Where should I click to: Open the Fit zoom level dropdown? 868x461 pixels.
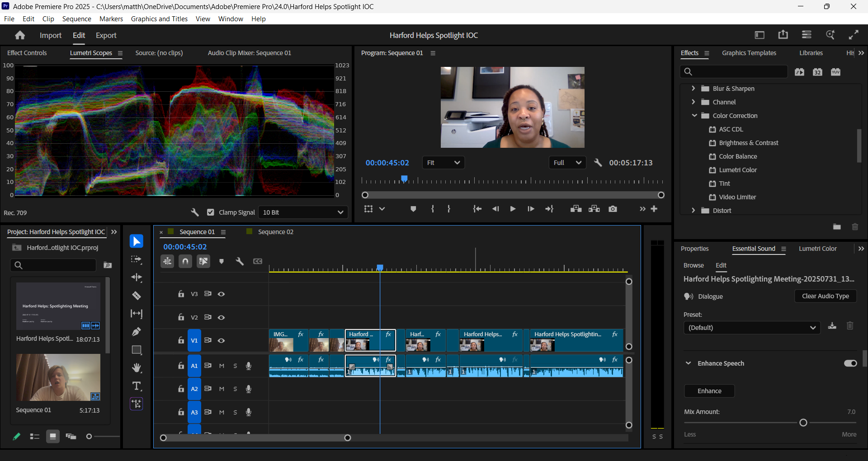coord(443,163)
